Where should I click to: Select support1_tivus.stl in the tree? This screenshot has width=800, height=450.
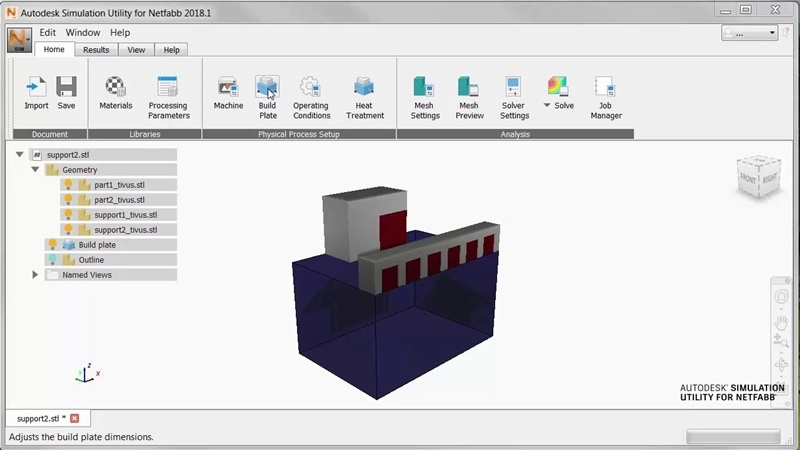coord(126,215)
